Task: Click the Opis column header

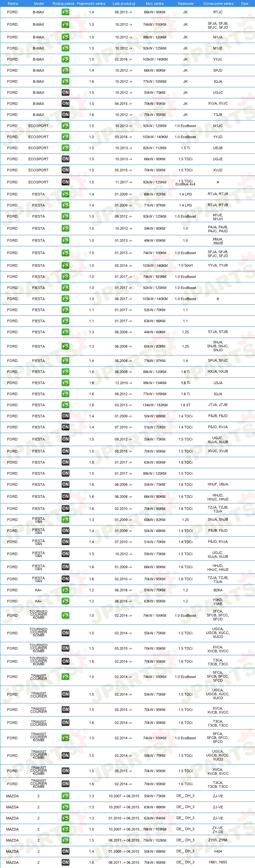Action: point(245,4)
